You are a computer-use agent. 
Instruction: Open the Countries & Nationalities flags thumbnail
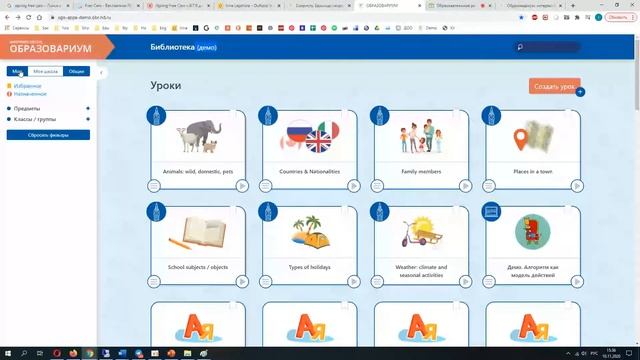tap(310, 136)
